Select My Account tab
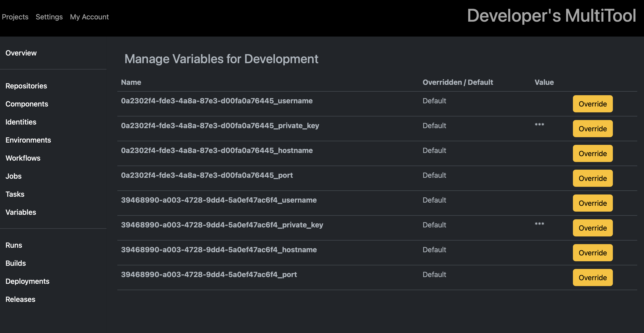This screenshot has width=644, height=333. (89, 17)
